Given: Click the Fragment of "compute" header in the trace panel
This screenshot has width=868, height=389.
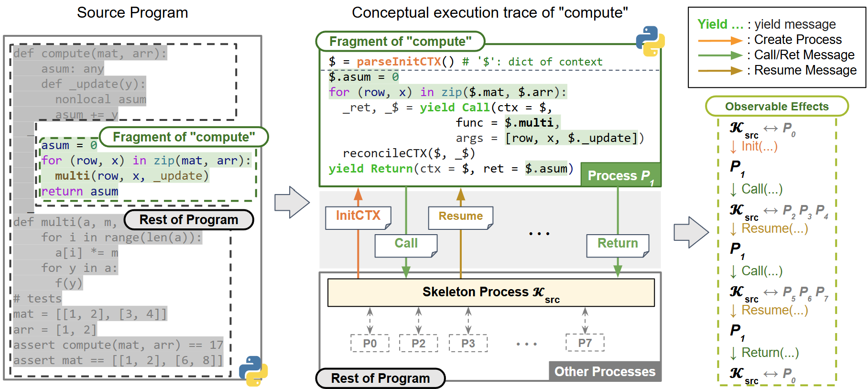Looking at the screenshot, I should coord(401,42).
